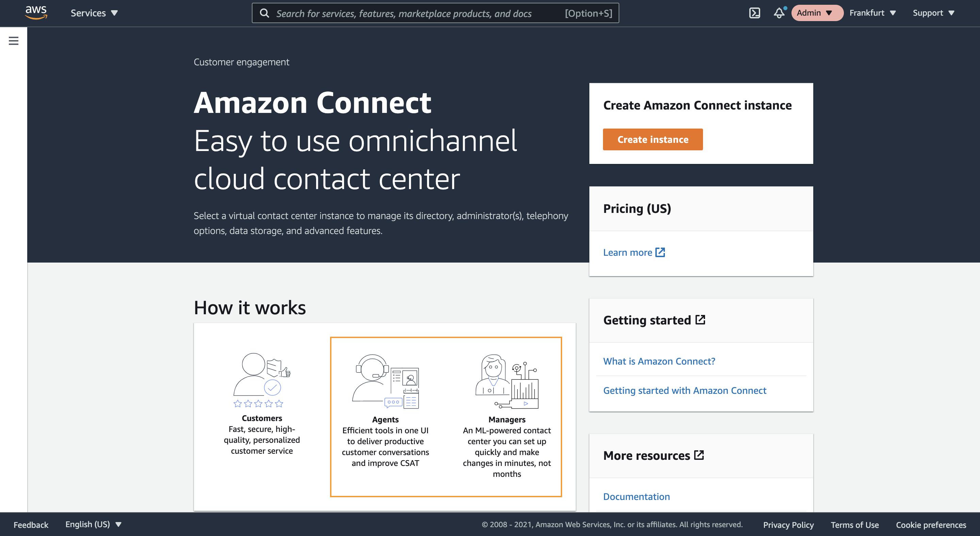Viewport: 980px width, 536px height.
Task: Open Getting started with Amazon Connect link
Action: pyautogui.click(x=685, y=390)
